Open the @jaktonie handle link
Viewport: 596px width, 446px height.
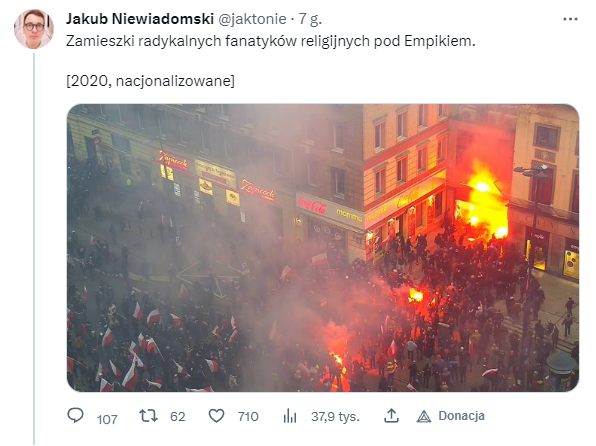(252, 19)
